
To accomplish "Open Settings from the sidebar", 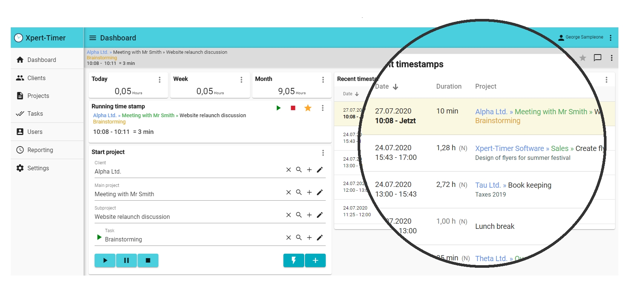I will 47,168.
